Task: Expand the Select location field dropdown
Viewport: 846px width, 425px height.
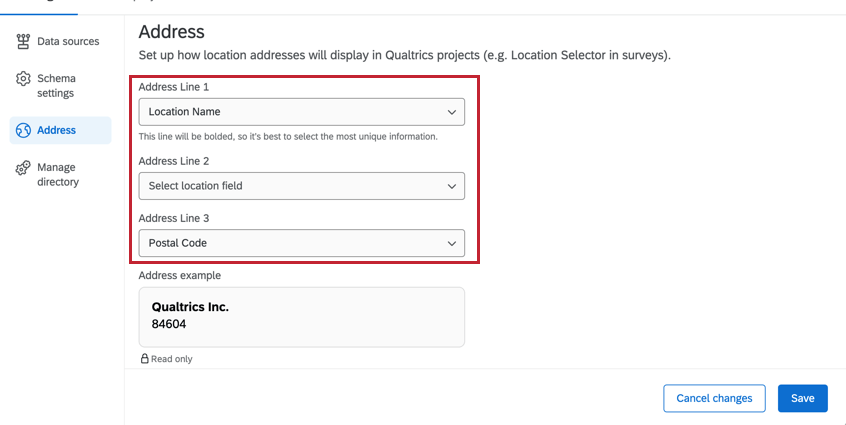Action: 300,186
